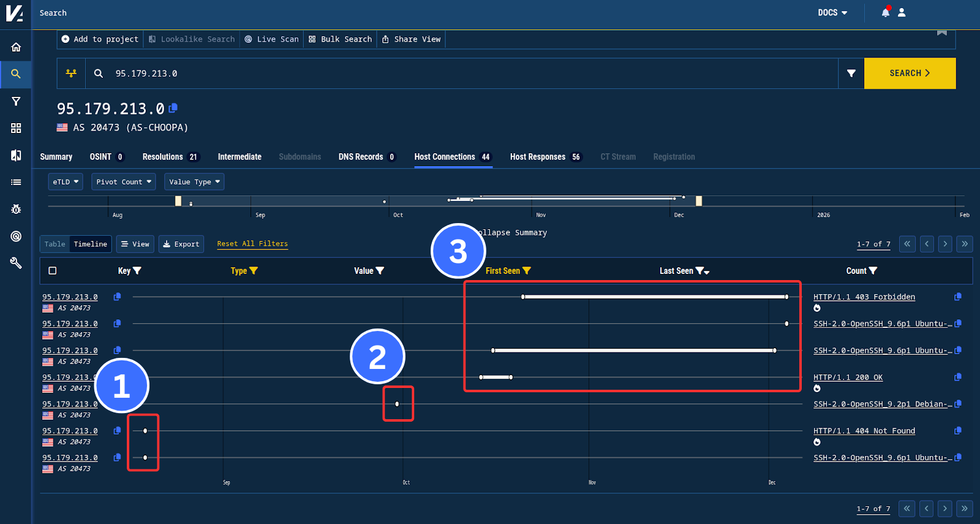Click the filter funnel beside Search button
Screen dimensions: 980x524
click(851, 74)
